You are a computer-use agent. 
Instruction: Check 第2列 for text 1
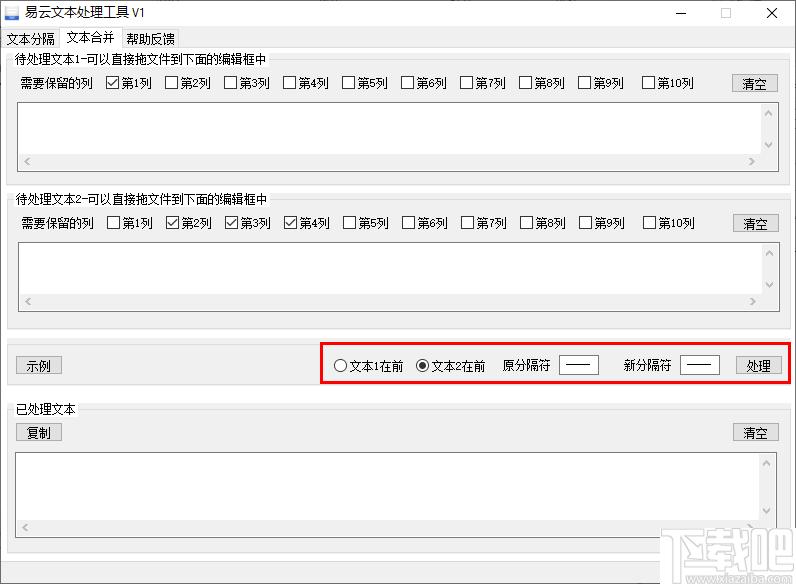188,83
